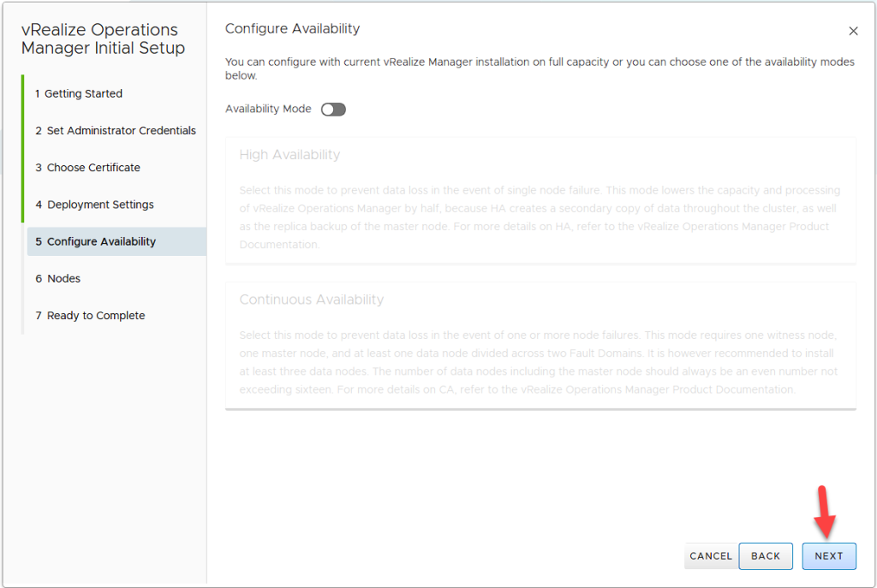
Task: Close the Initial Setup wizard dialog
Action: pos(853,32)
